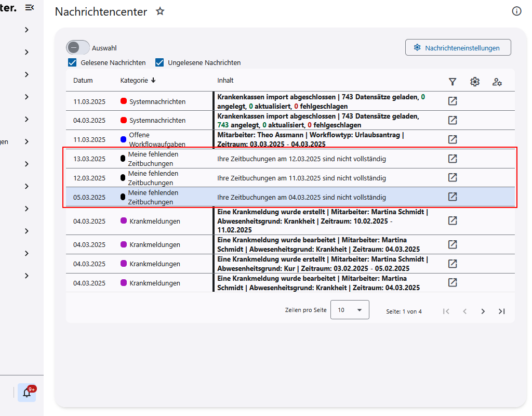Collapse the sidebar with the menu icon
Viewport: 532px width, 416px height.
[x=30, y=7]
